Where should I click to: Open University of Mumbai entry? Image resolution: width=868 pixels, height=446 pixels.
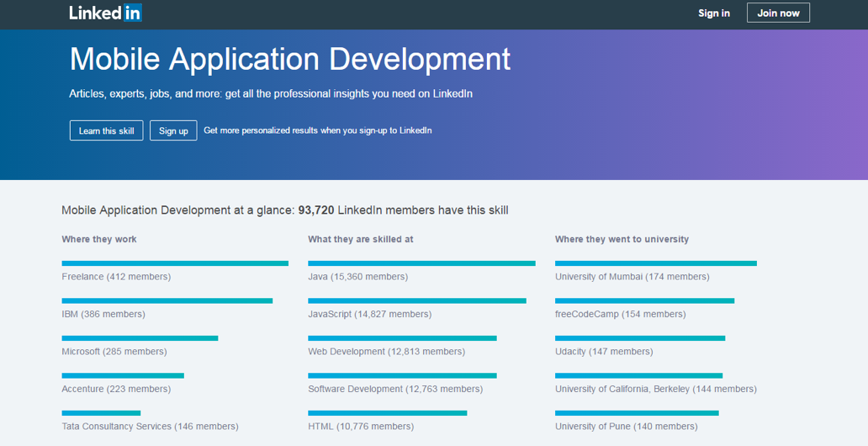tap(632, 277)
